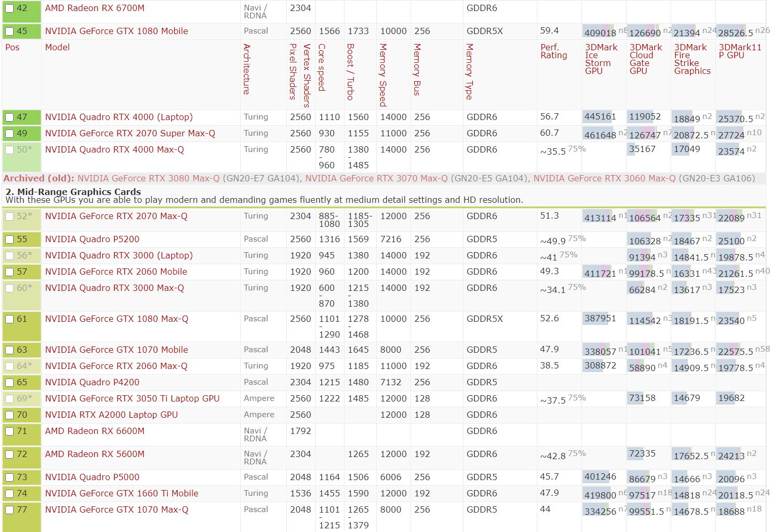Toggle the checkbox for GeForce RTX 2060 Mobile
777x532 pixels.
tap(9, 272)
